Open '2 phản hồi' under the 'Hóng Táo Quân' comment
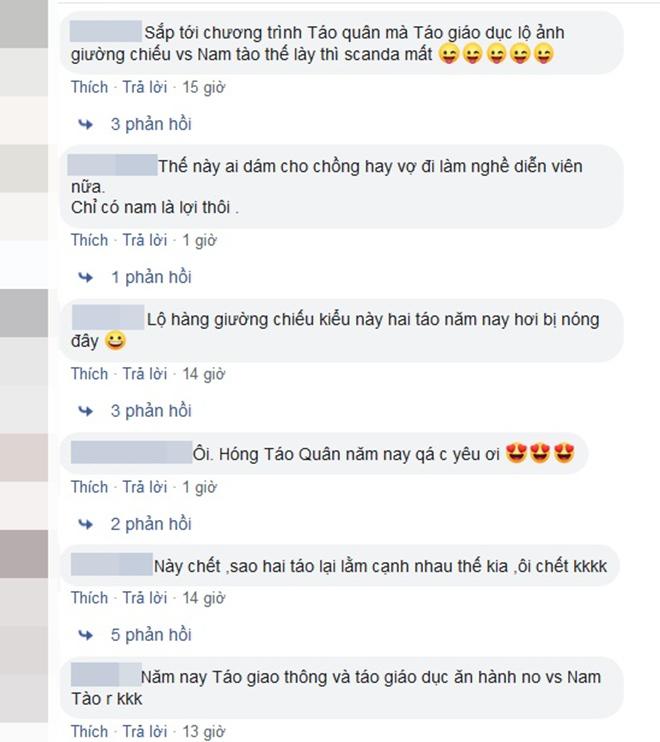This screenshot has height=742, width=660. click(151, 524)
